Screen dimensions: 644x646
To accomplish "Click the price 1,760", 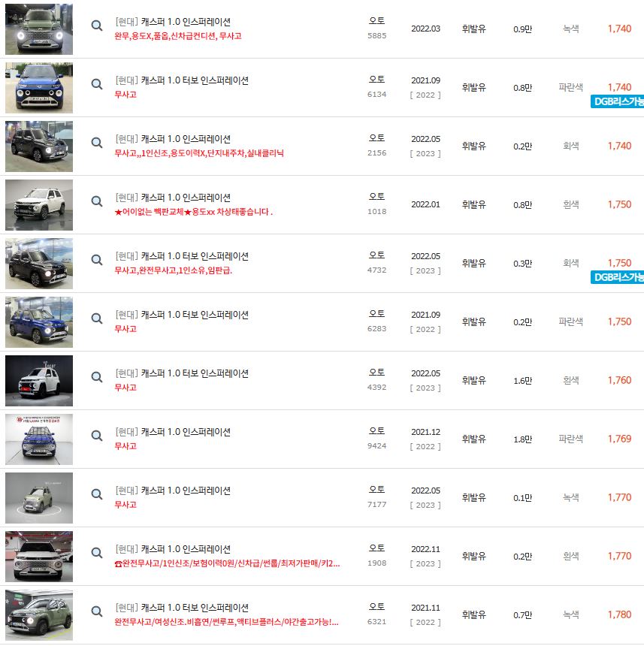I will tap(619, 380).
